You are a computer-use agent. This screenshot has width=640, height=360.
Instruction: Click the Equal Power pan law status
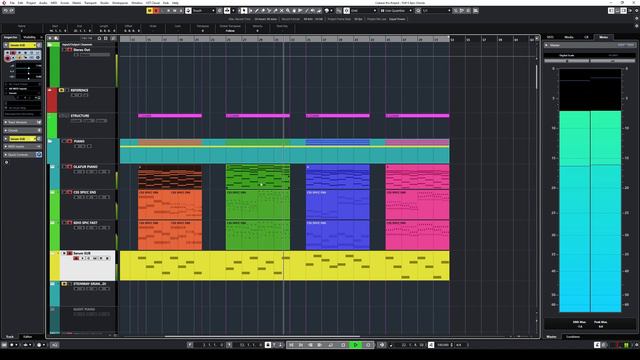point(397,19)
